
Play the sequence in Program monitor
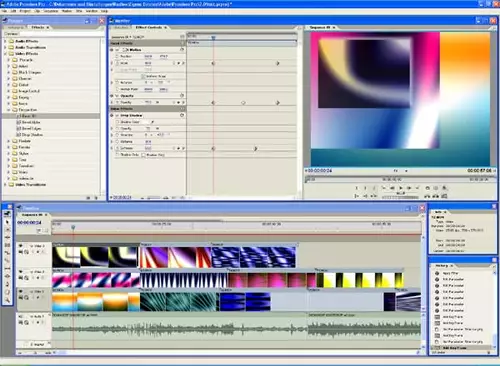[401, 188]
